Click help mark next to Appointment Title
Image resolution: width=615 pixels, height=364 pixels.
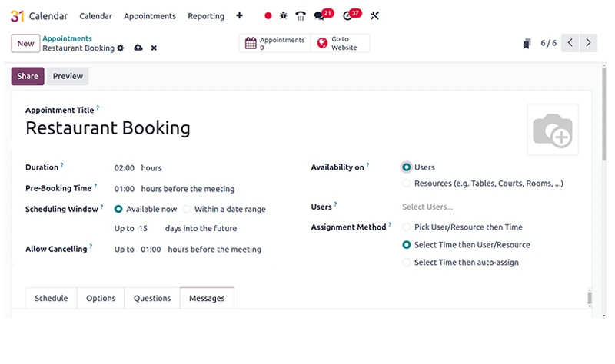pyautogui.click(x=98, y=108)
